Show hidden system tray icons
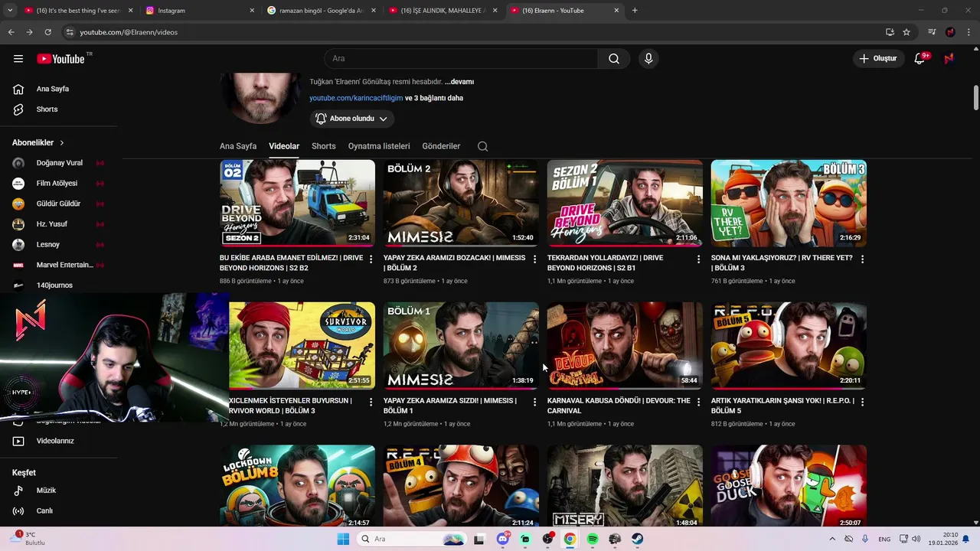 tap(832, 539)
